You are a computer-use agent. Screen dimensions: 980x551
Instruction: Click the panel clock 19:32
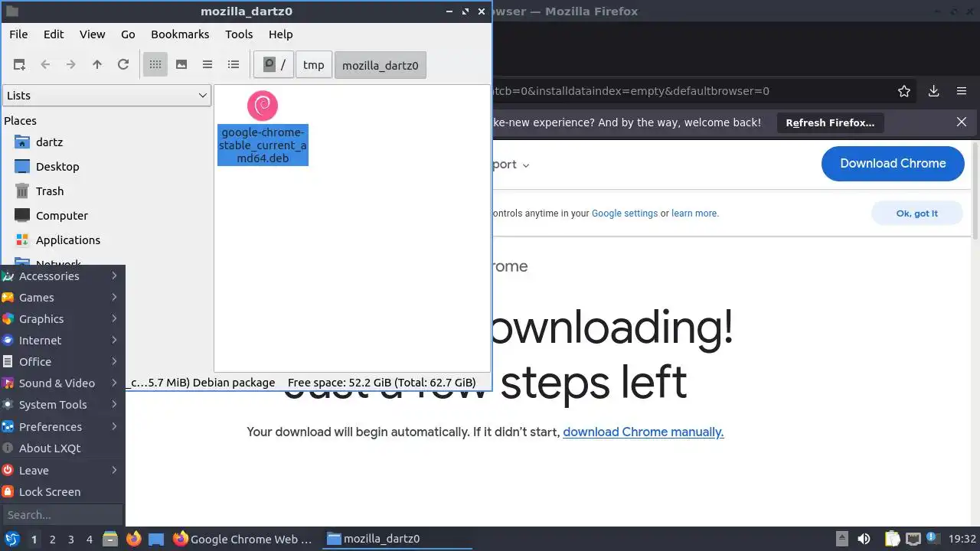962,539
